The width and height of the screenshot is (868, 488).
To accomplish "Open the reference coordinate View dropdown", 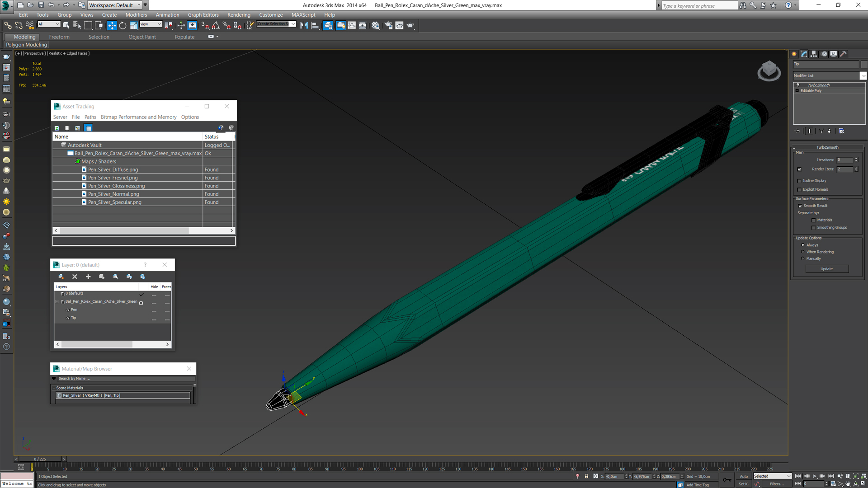I will (151, 24).
